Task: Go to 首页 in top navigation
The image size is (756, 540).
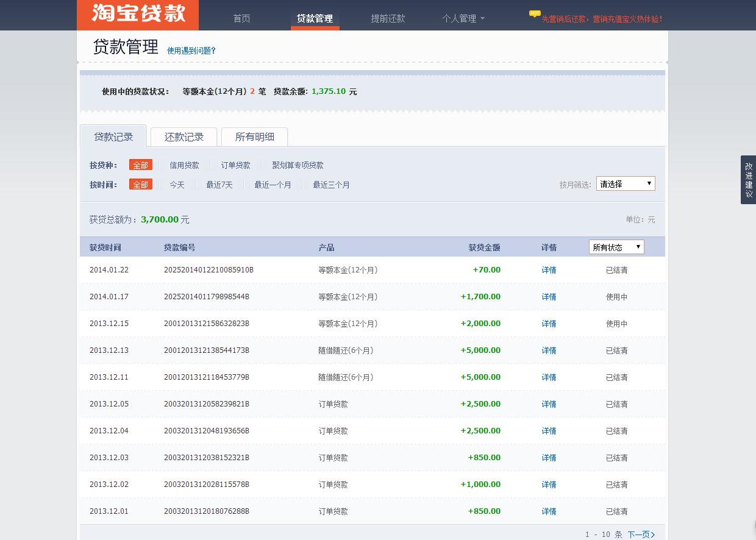Action: point(241,18)
